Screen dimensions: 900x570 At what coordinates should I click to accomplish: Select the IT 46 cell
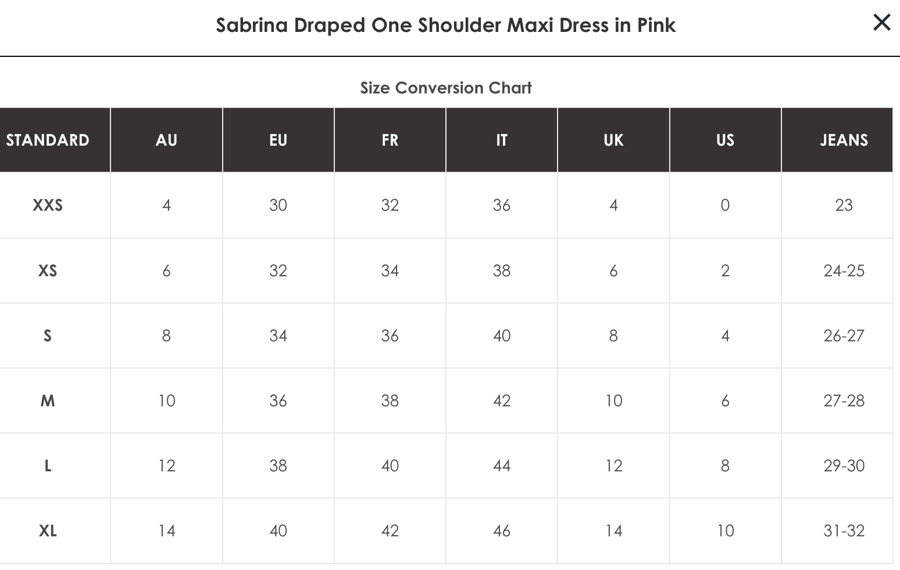click(502, 531)
